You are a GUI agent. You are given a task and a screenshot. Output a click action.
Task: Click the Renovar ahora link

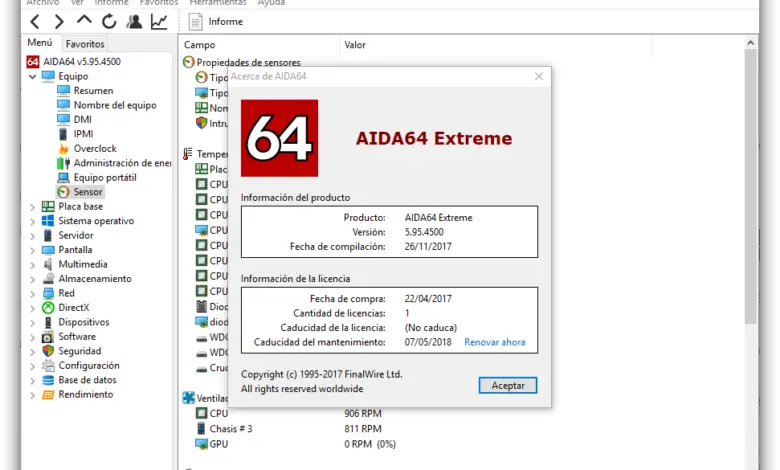pos(494,342)
